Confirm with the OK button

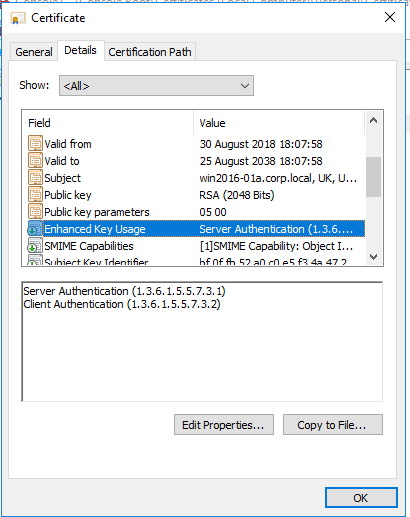tap(361, 498)
